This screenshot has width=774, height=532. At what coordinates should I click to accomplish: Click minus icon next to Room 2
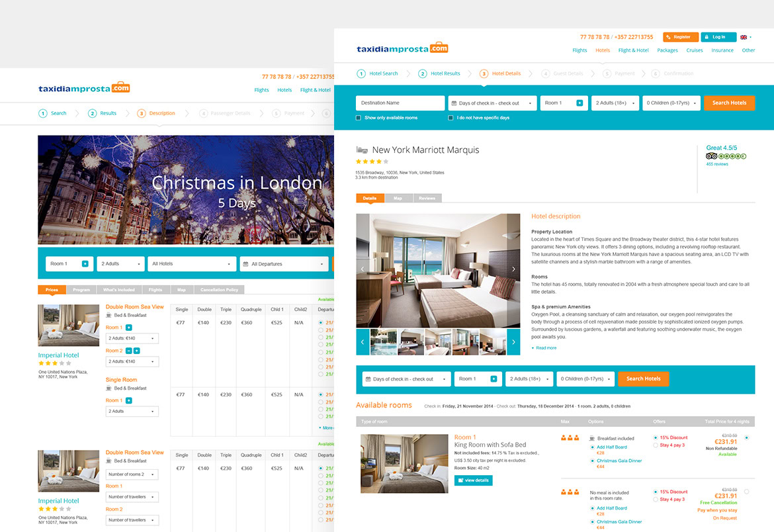click(128, 351)
